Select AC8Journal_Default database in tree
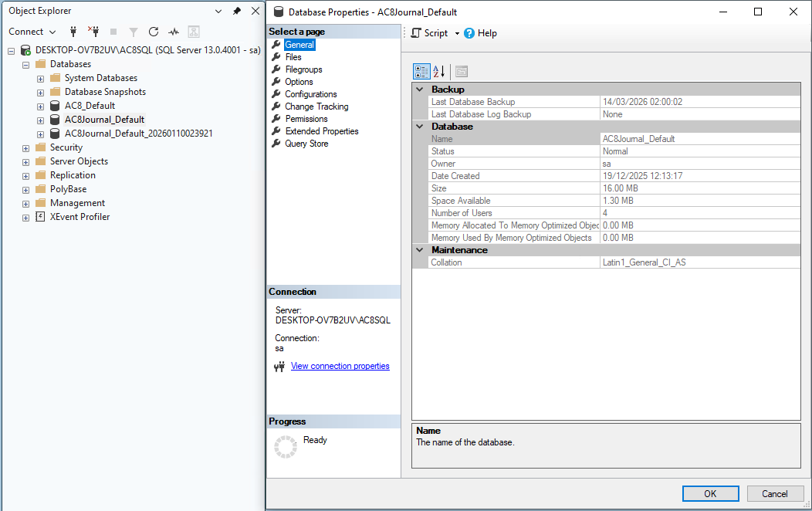This screenshot has width=812, height=511. click(104, 120)
